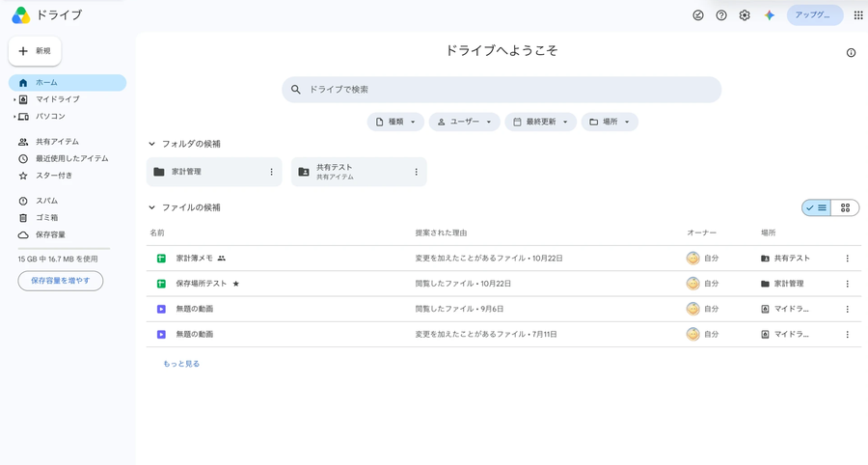
Task: Expand the マイドライブ tree arrow
Action: pyautogui.click(x=14, y=99)
